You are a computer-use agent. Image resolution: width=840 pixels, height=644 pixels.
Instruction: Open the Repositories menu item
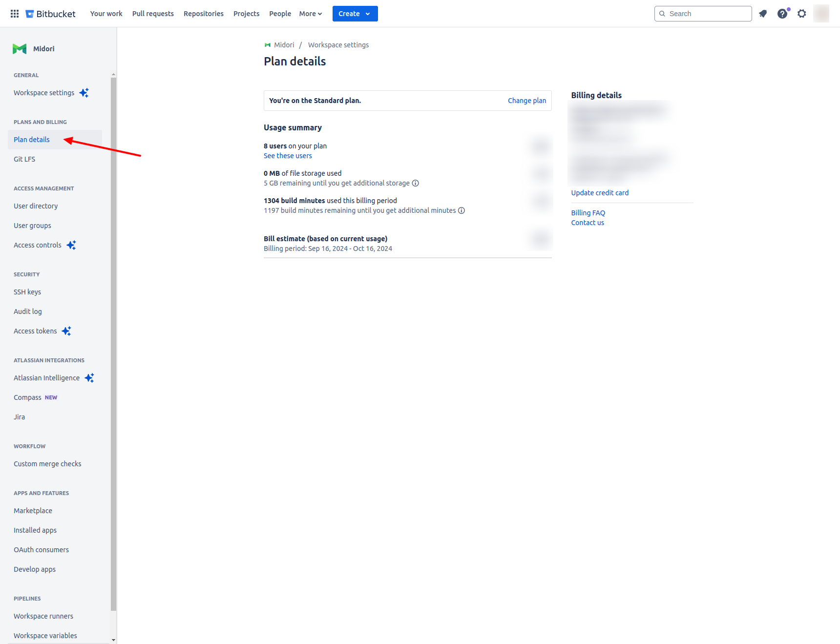pos(203,13)
